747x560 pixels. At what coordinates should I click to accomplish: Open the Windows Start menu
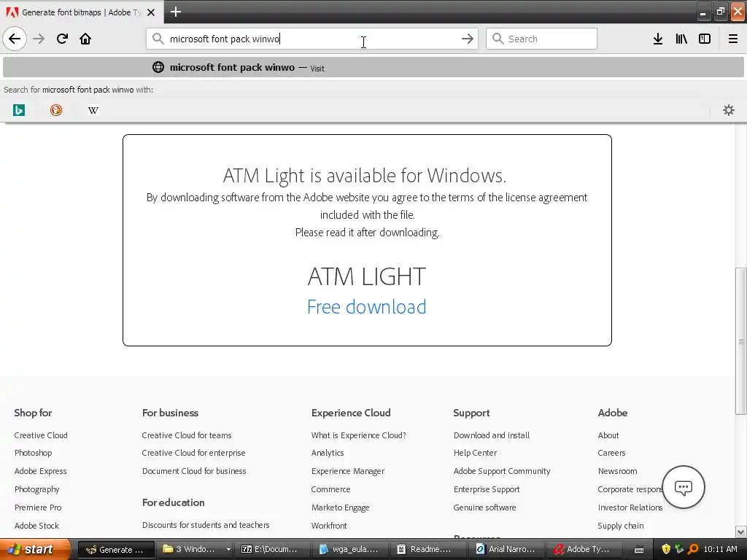[35, 549]
